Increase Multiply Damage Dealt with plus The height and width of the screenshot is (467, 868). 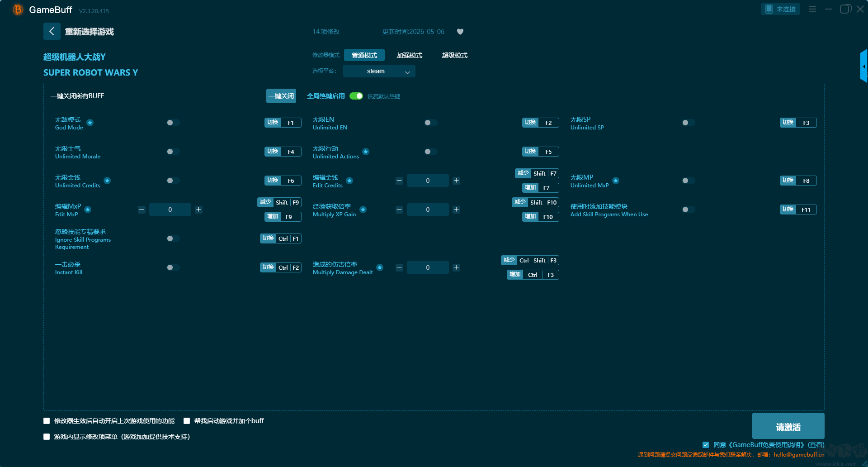456,267
